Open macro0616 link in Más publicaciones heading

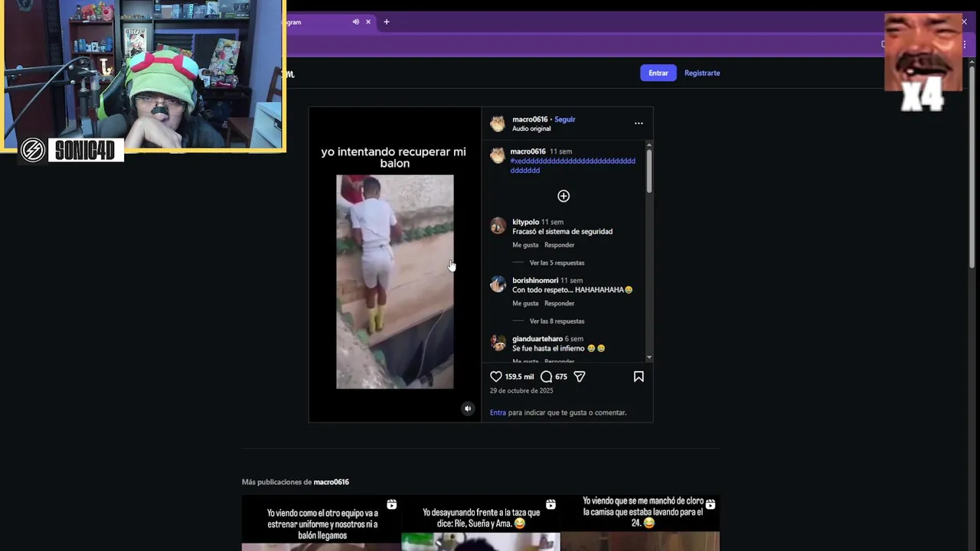pyautogui.click(x=331, y=482)
